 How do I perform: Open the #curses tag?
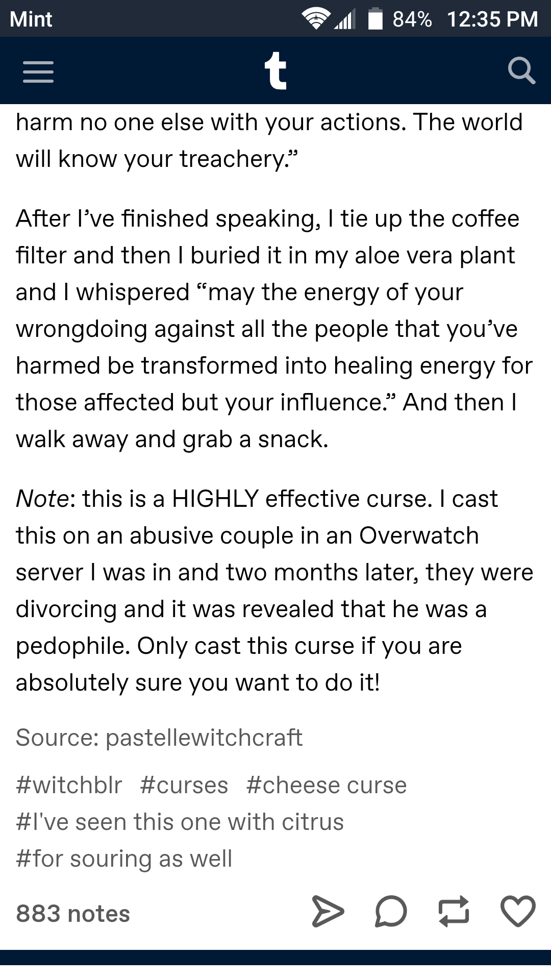(x=184, y=785)
